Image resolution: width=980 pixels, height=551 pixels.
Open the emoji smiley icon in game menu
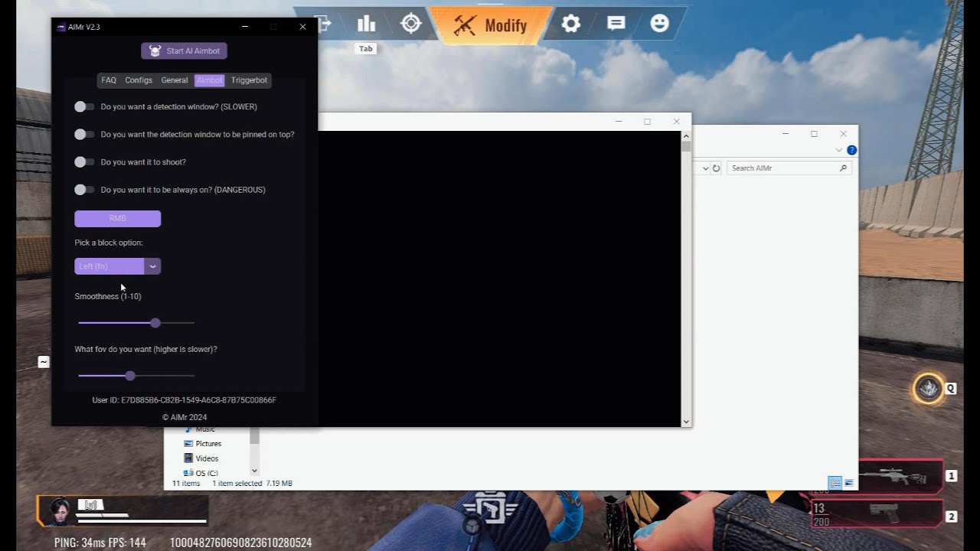tap(659, 24)
